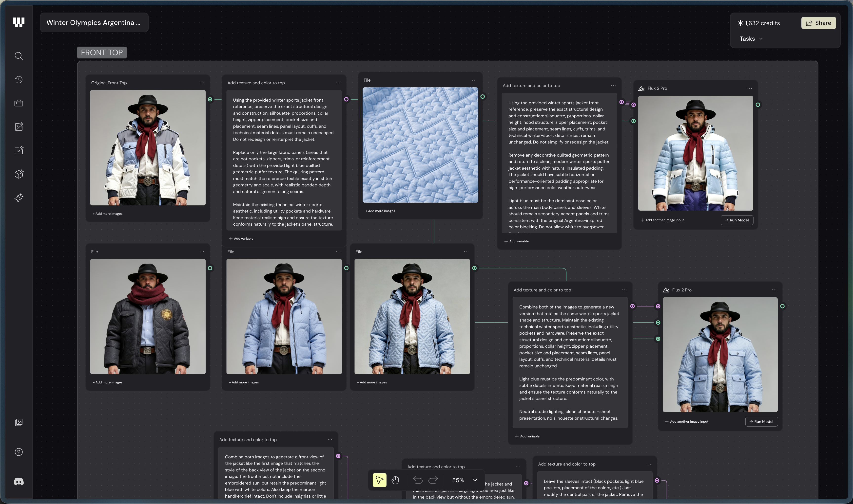Click the 'FRONT TOP' group label
The image size is (853, 504).
(102, 53)
